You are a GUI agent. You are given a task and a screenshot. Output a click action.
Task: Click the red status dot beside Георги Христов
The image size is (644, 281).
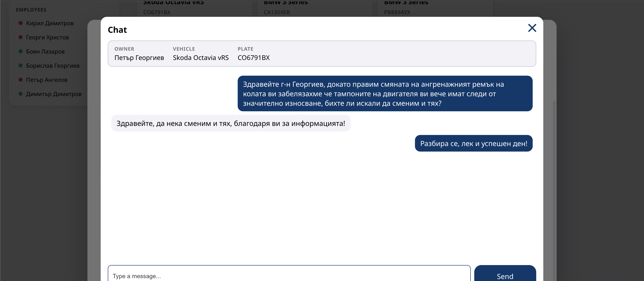pos(21,37)
